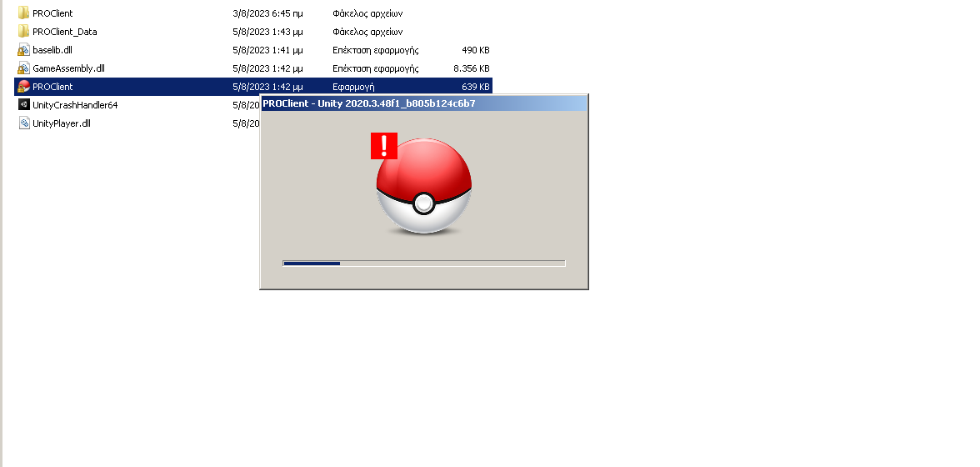Screen dimensions: 980x467
Task: Click the date 3/8/2023 6:45 μμ
Action: (267, 13)
